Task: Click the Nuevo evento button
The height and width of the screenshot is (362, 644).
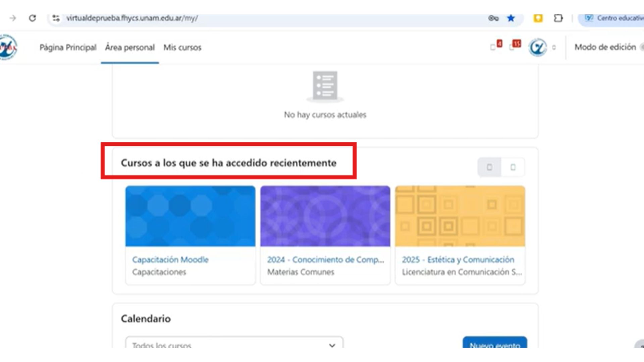Action: [495, 343]
